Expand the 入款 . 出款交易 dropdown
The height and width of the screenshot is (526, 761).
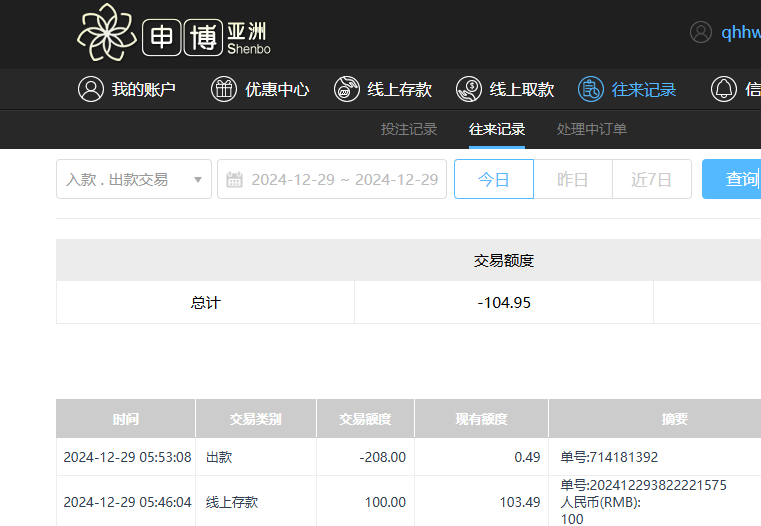196,180
